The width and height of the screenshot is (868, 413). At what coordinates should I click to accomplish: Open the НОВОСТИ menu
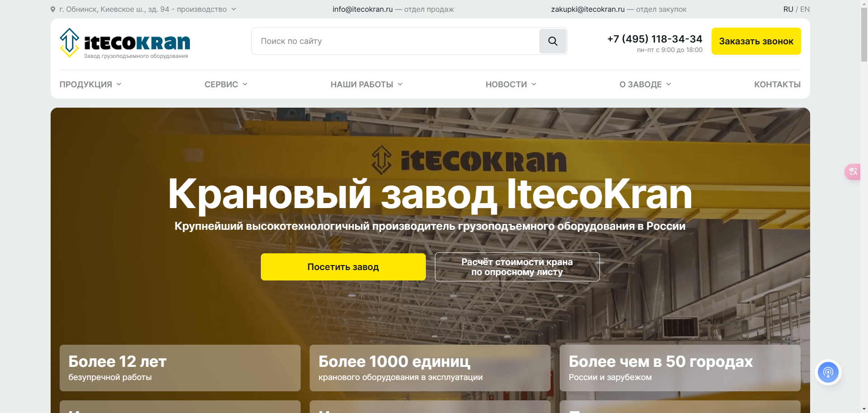(x=511, y=84)
